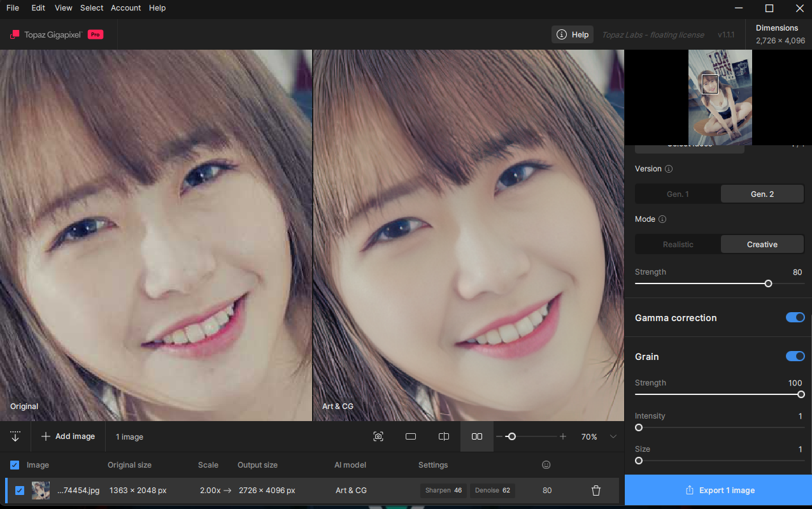The height and width of the screenshot is (509, 812).
Task: Disable the Grain toggle
Action: (x=795, y=356)
